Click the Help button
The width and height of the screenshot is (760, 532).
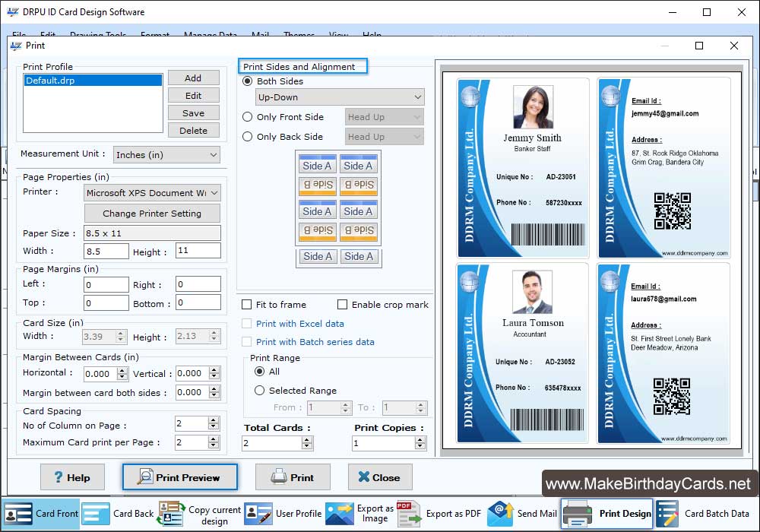[72, 477]
